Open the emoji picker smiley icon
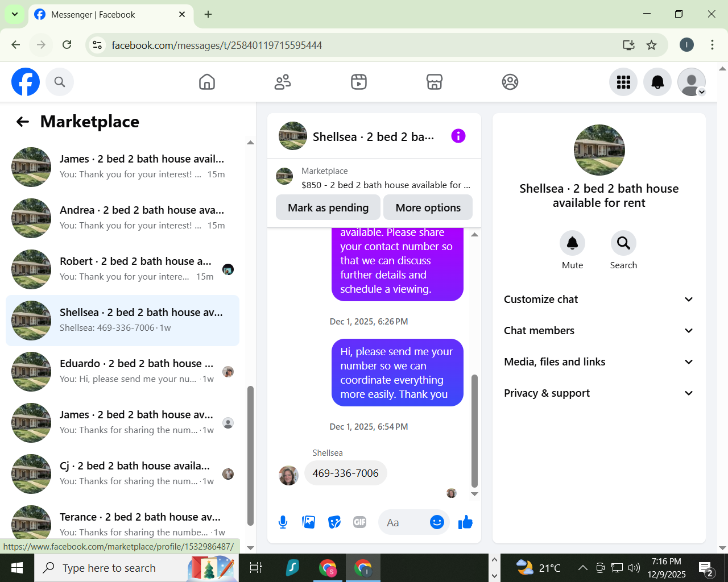Viewport: 728px width, 582px height. [x=437, y=522]
